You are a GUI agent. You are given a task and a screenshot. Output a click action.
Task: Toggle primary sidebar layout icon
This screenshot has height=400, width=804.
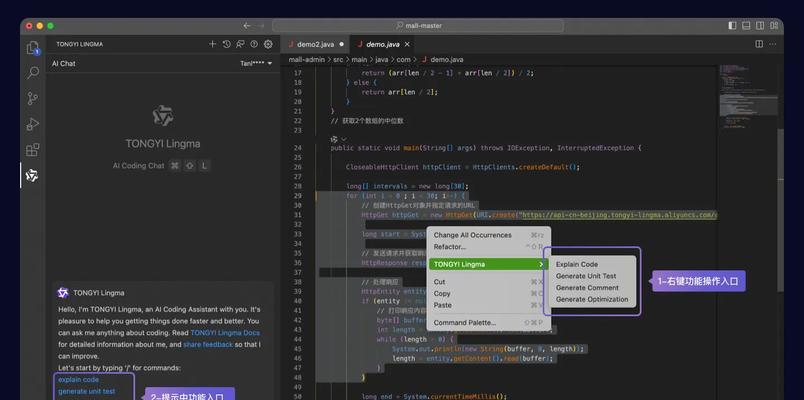pyautogui.click(x=732, y=26)
